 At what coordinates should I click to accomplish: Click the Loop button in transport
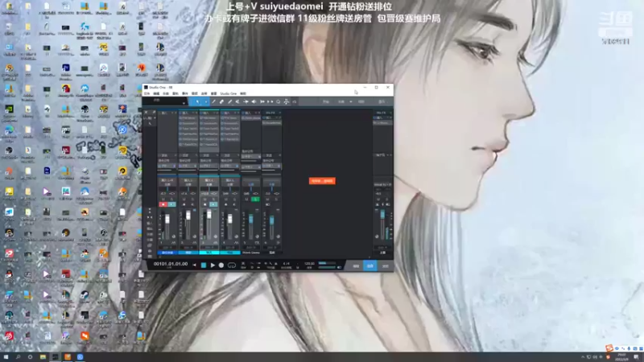[x=232, y=265]
